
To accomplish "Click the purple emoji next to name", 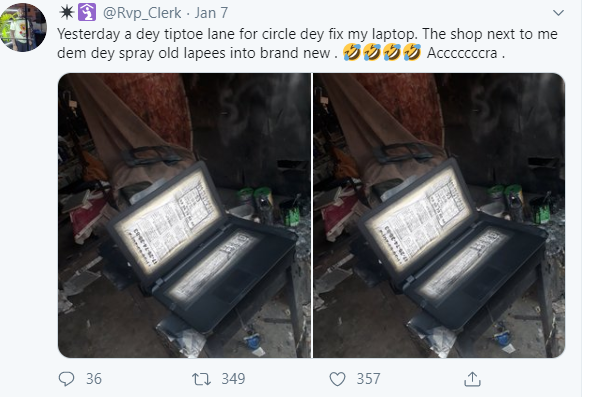I will (87, 12).
